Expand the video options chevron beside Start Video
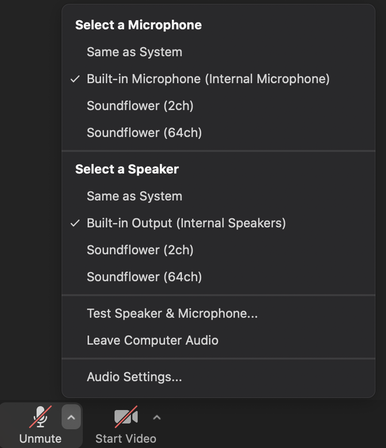The image size is (386, 448). [x=157, y=417]
